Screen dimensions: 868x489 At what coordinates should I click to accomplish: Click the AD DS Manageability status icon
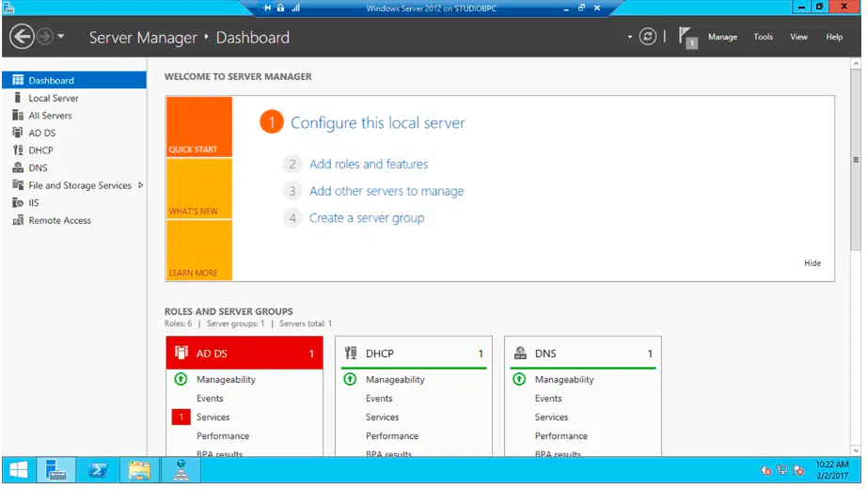181,379
